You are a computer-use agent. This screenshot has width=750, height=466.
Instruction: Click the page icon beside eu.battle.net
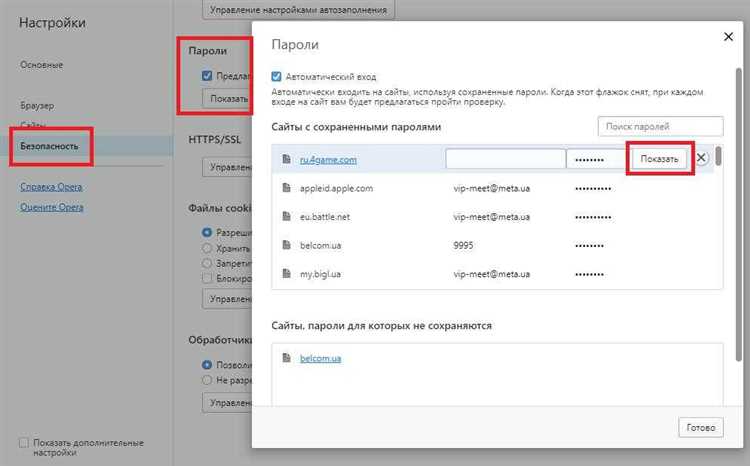tap(286, 216)
